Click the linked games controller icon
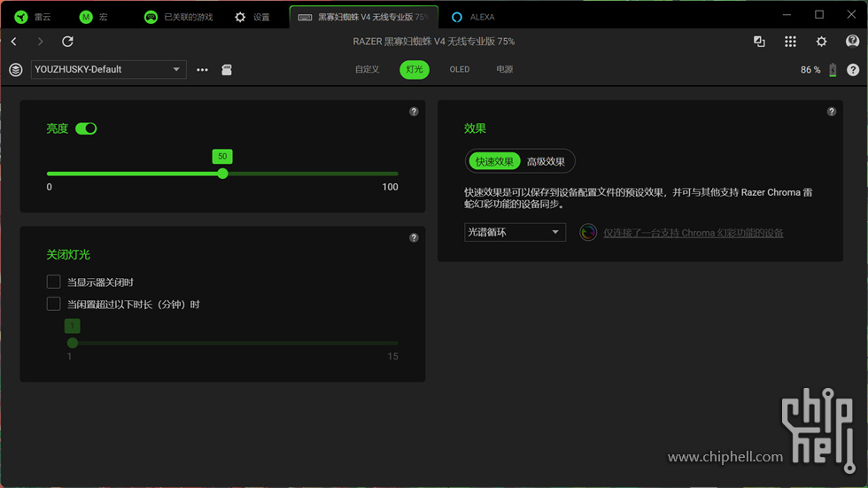The image size is (868, 488). click(x=151, y=17)
